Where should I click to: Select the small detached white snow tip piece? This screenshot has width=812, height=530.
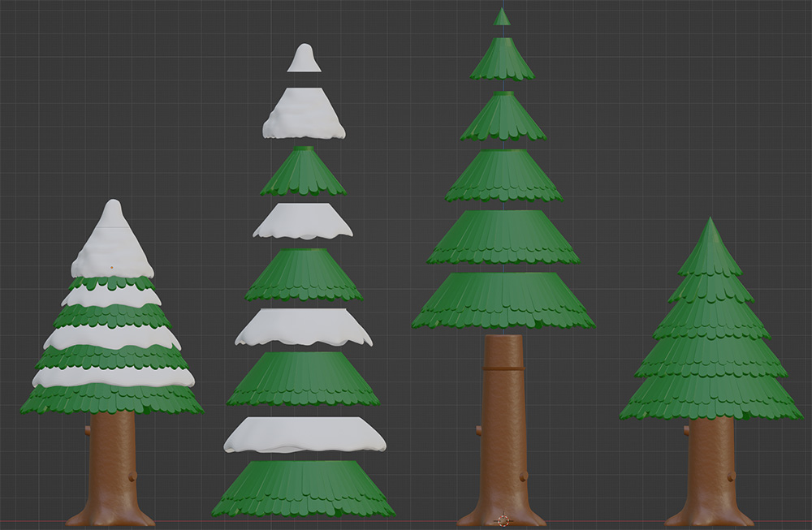pyautogui.click(x=304, y=58)
